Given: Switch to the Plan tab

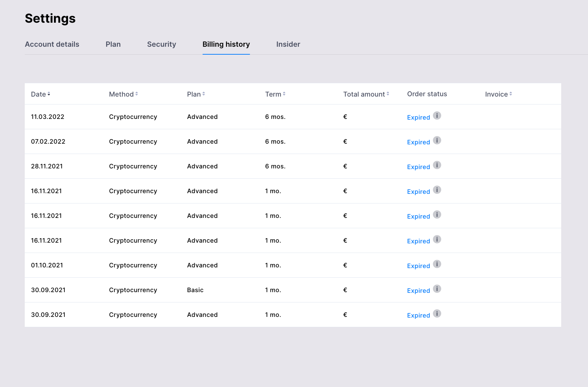Looking at the screenshot, I should (x=113, y=44).
